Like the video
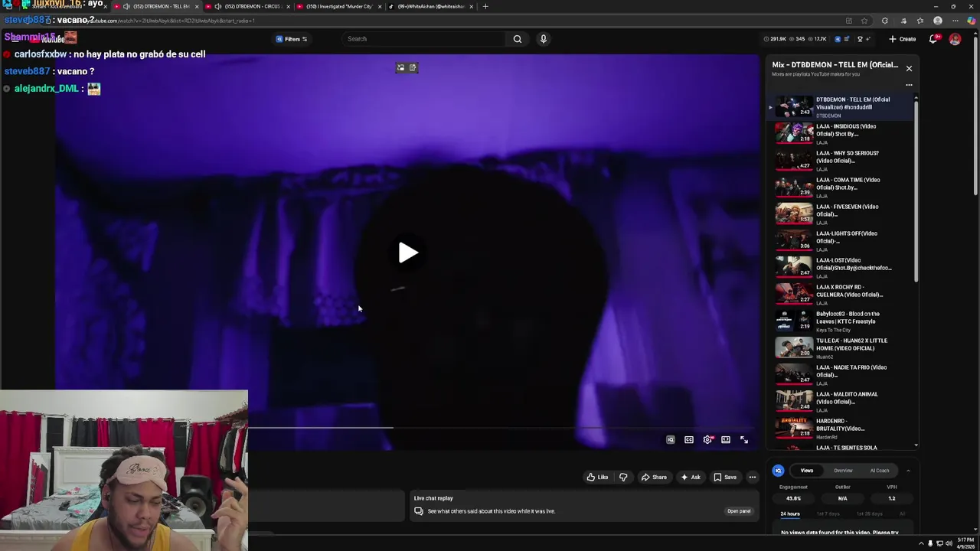The width and height of the screenshot is (980, 551). pyautogui.click(x=597, y=477)
